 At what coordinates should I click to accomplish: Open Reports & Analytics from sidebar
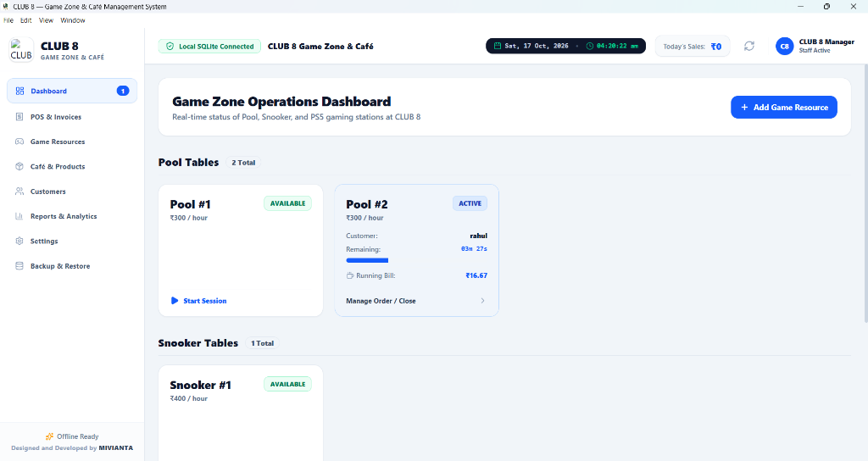(72, 216)
